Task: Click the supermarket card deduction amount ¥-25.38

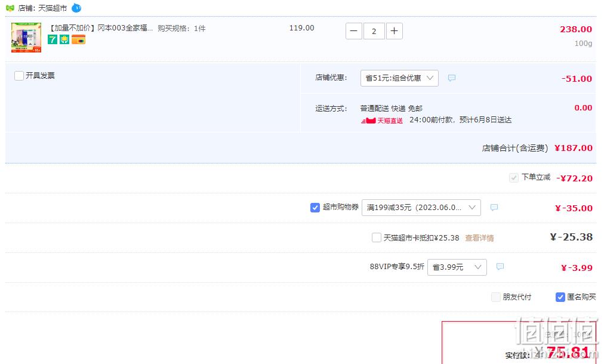Action: click(571, 237)
